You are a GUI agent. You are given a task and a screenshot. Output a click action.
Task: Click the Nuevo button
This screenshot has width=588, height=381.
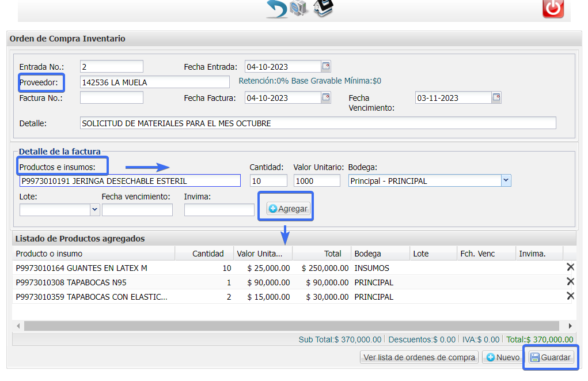tap(503, 357)
